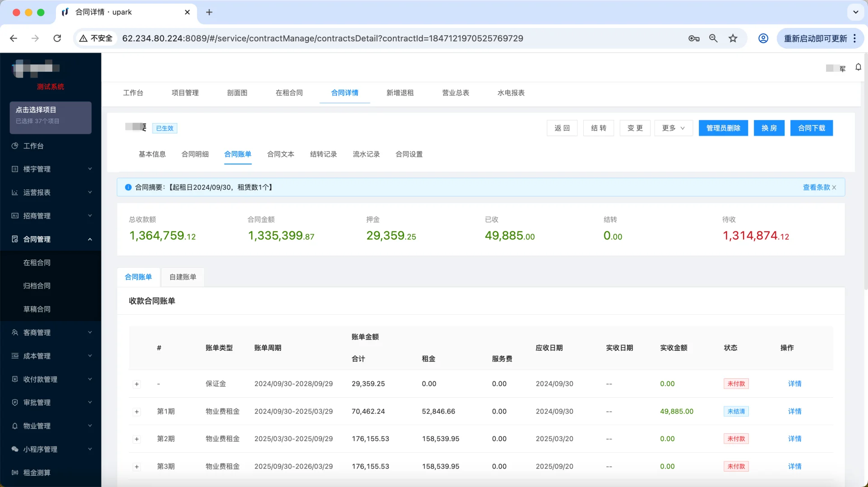
Task: Open the 租金测算 sidebar module
Action: click(x=37, y=472)
